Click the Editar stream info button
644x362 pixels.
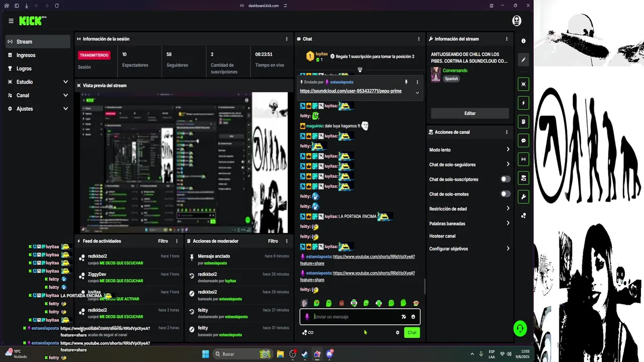470,113
